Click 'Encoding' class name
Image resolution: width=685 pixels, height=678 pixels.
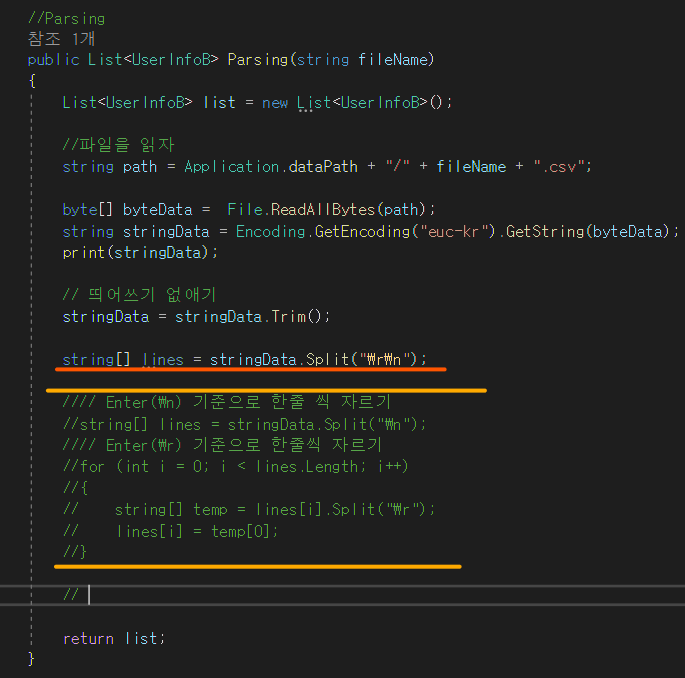pyautogui.click(x=270, y=231)
